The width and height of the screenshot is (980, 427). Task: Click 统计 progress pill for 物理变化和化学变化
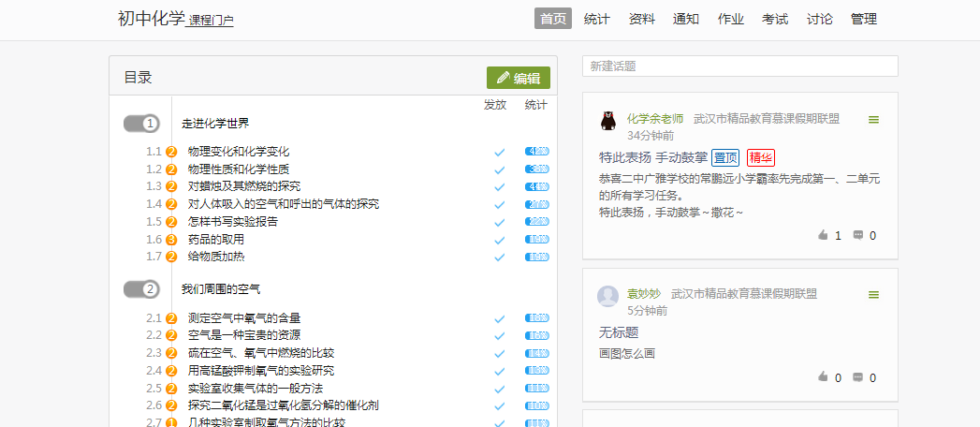pyautogui.click(x=537, y=152)
